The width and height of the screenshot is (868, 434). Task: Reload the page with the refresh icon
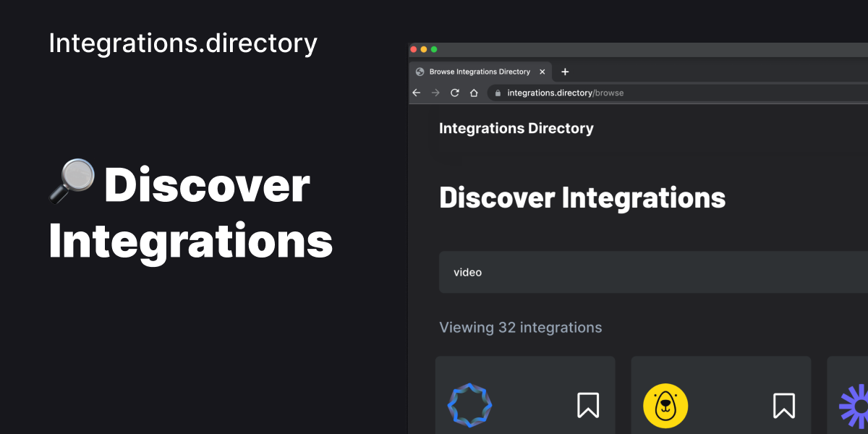click(x=455, y=93)
